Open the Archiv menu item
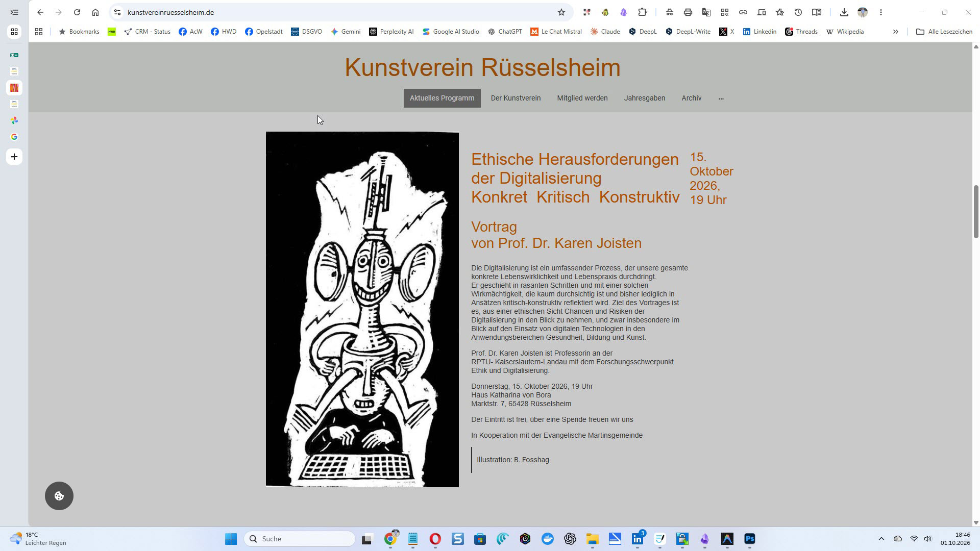The image size is (980, 551). pos(692,98)
